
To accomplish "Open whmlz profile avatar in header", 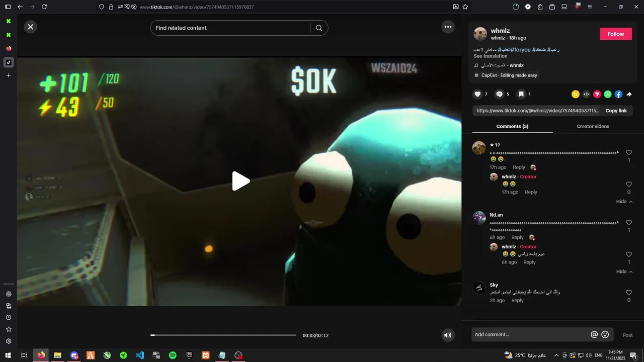I will coord(480,34).
